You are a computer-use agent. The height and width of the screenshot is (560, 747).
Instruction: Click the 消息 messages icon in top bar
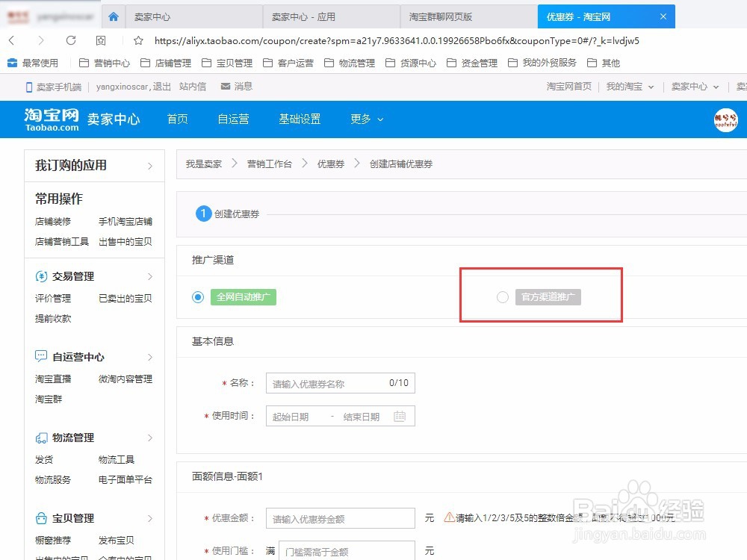223,86
